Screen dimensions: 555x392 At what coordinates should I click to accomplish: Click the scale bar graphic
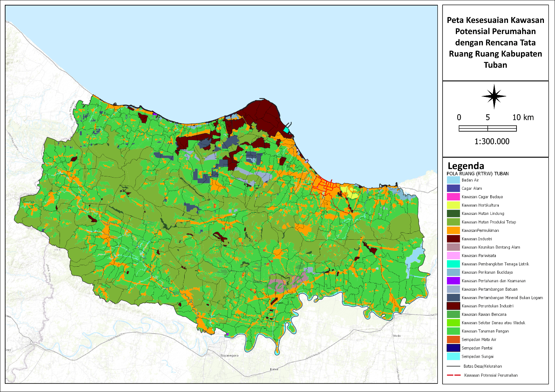(x=487, y=129)
